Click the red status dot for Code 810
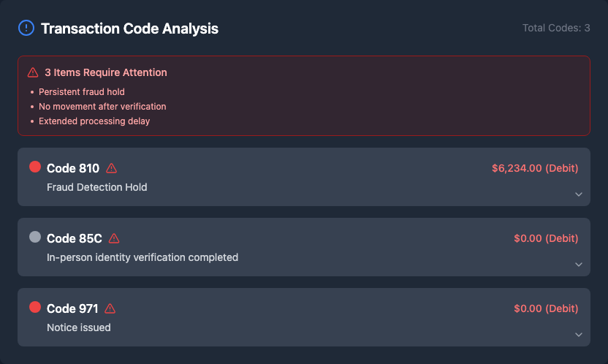The height and width of the screenshot is (364, 608). (34, 167)
